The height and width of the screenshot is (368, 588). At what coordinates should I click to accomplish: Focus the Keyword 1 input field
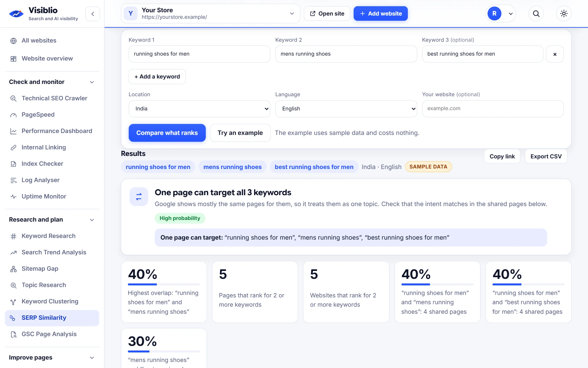pos(199,54)
